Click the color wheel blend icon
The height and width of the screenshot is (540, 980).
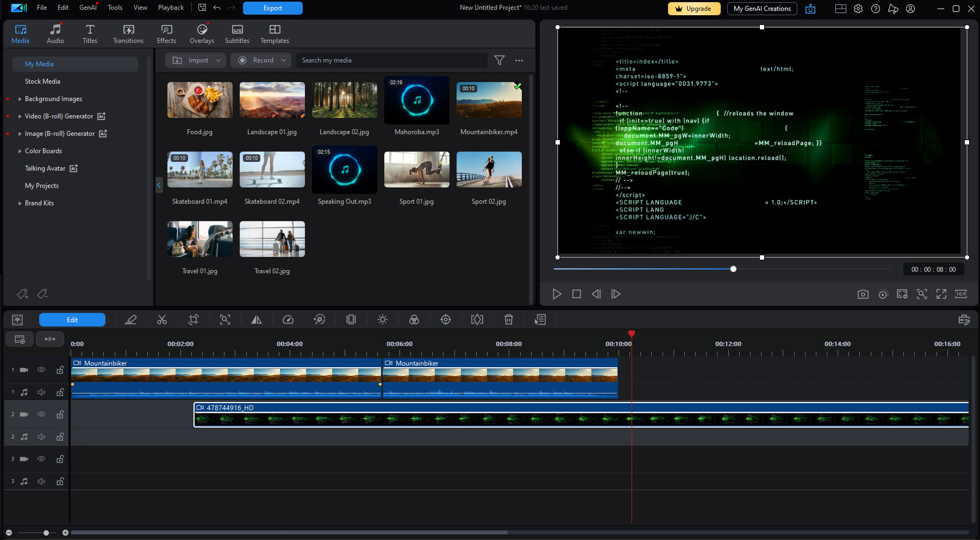coord(414,319)
